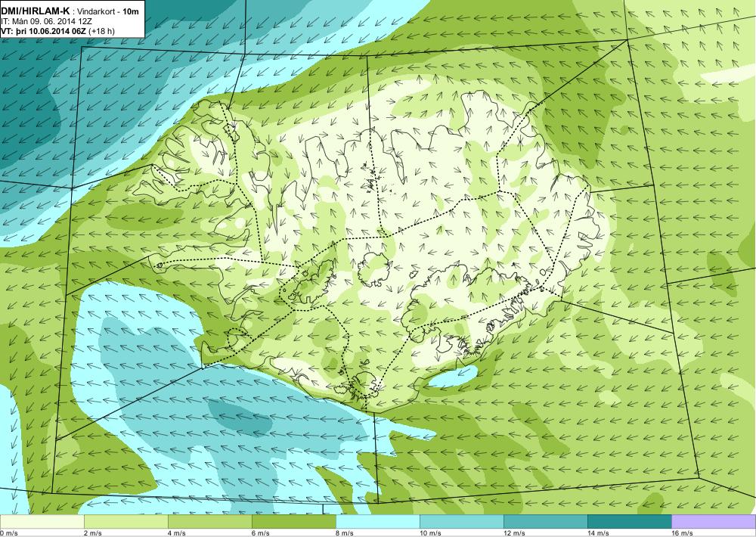Click the '(+18 h)' forecast offset text
756x537 pixels.
coord(101,31)
